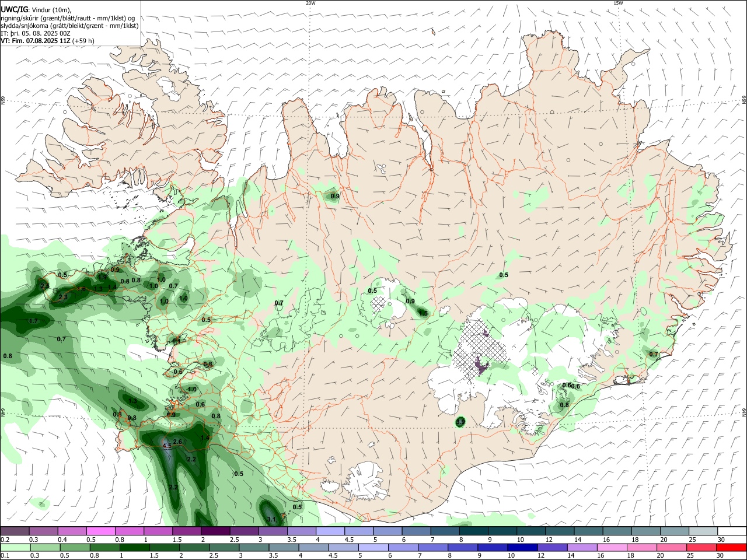Click the snow scale 0.2 dark mauve swatch
Image resolution: width=747 pixels, height=560 pixels.
(x=15, y=531)
